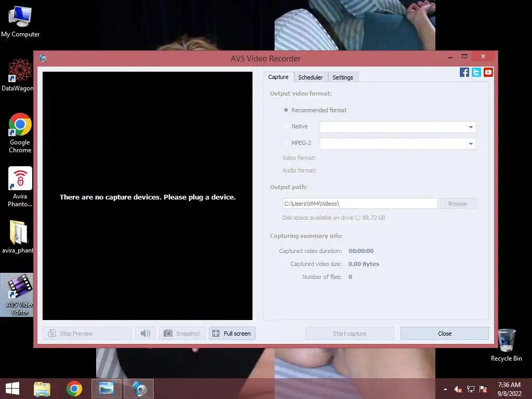Select the Recycle Bin icon

click(x=506, y=345)
